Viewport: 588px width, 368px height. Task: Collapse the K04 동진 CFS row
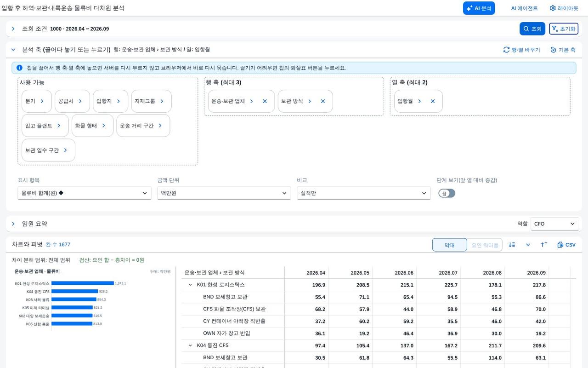point(191,345)
